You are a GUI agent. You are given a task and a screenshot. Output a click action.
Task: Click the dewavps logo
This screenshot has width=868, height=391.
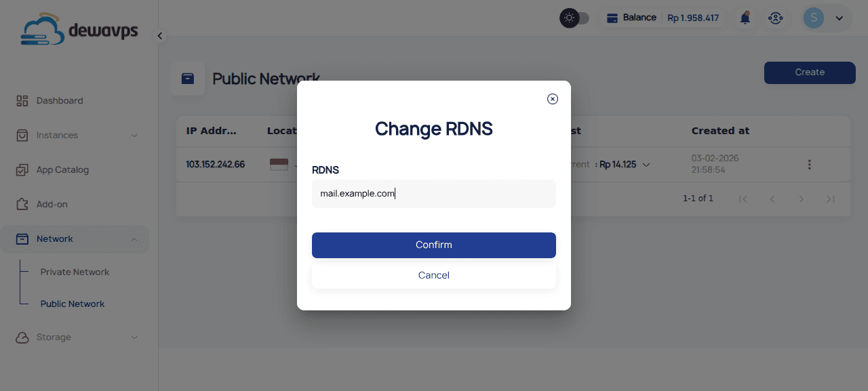pos(79,30)
